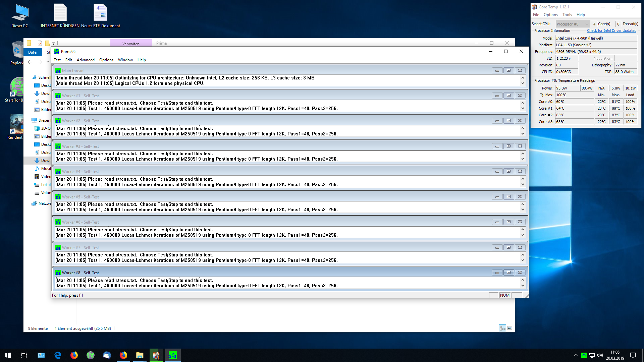Image resolution: width=644 pixels, height=362 pixels.
Task: Expand quick access toolbar dropdown arrow
Action: coord(53,43)
